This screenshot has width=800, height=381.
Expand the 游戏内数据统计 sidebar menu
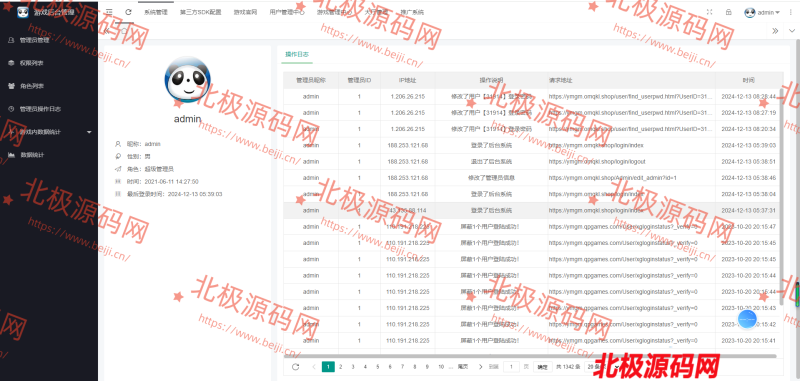pyautogui.click(x=49, y=132)
